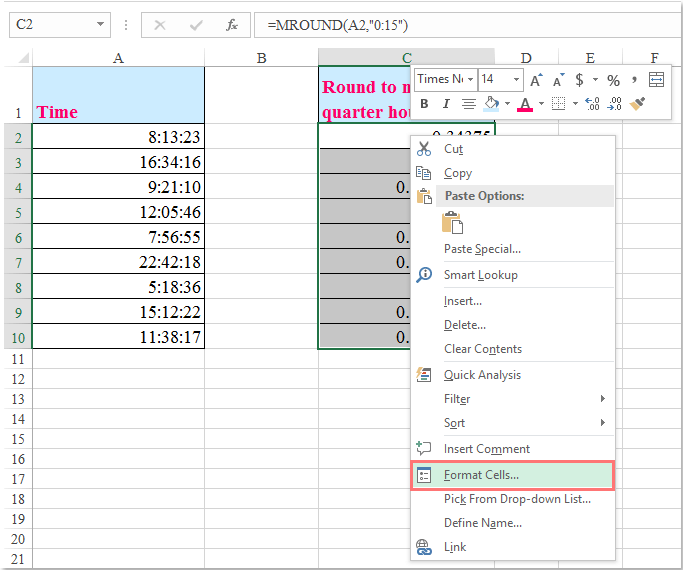Select column A header

coord(118,57)
